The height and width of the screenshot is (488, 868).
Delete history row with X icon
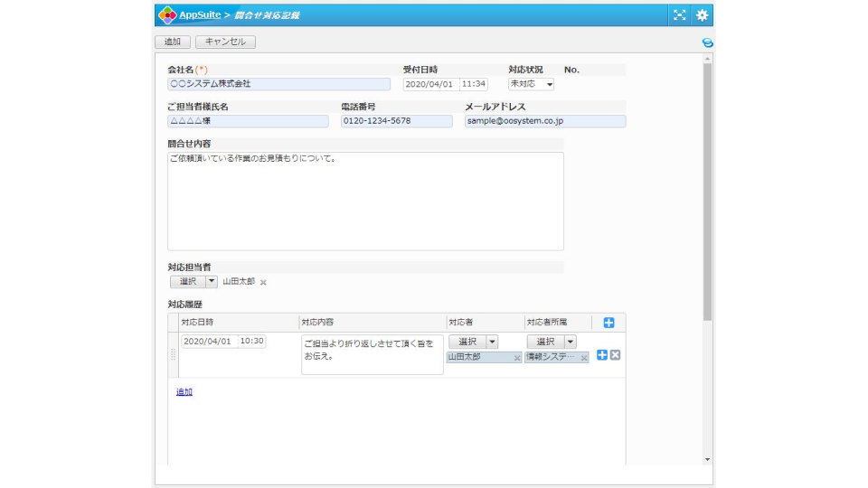pyautogui.click(x=615, y=355)
